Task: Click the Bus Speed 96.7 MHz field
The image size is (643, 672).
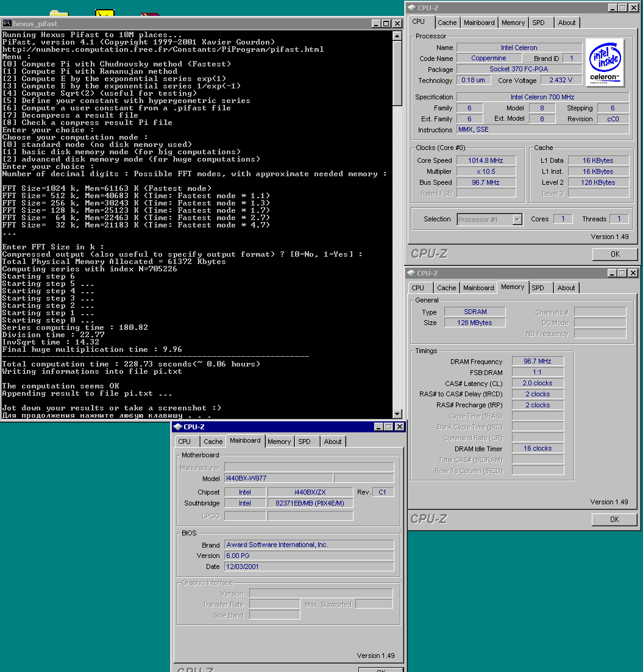Action: pyautogui.click(x=486, y=182)
